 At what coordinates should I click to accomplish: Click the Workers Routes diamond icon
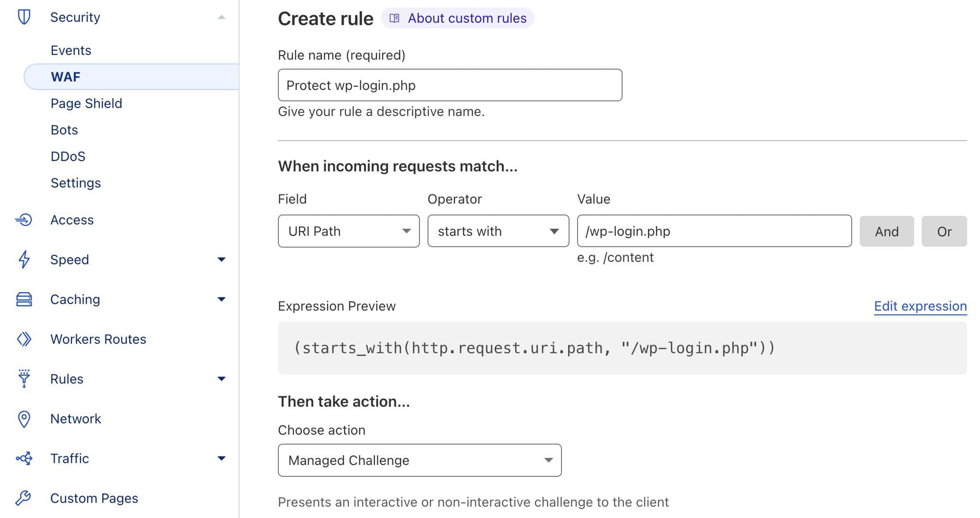point(24,339)
